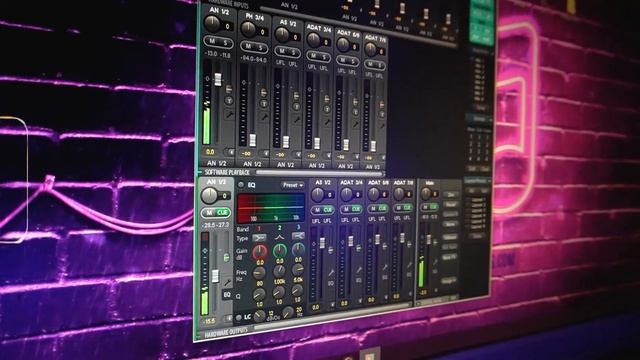Viewport: 640px width, 360px height.
Task: Solo the Hardware Inputs ADAT 3/4 channel
Action: (x=323, y=57)
